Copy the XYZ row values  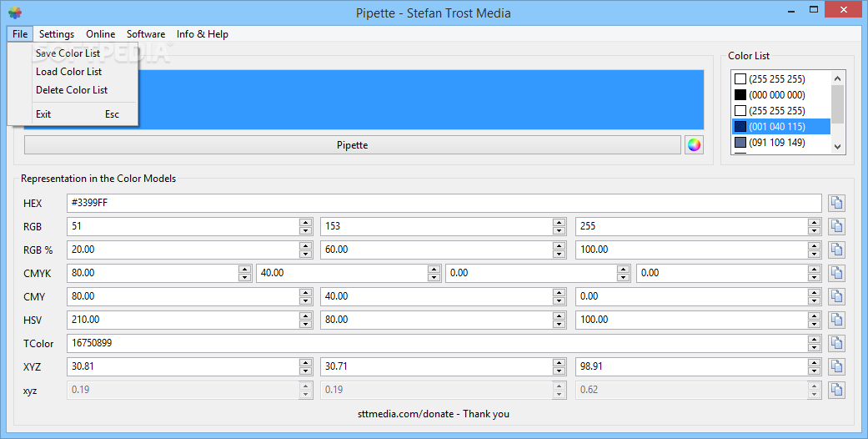point(836,366)
